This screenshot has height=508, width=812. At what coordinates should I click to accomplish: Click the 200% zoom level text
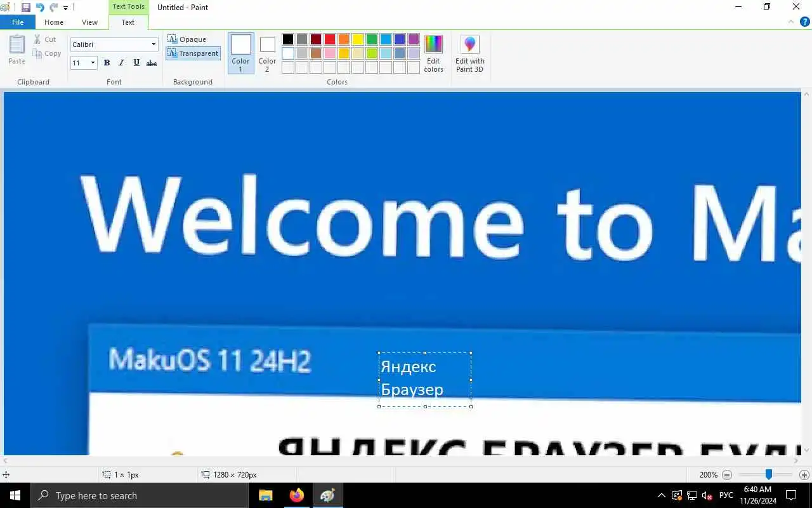[x=708, y=474]
